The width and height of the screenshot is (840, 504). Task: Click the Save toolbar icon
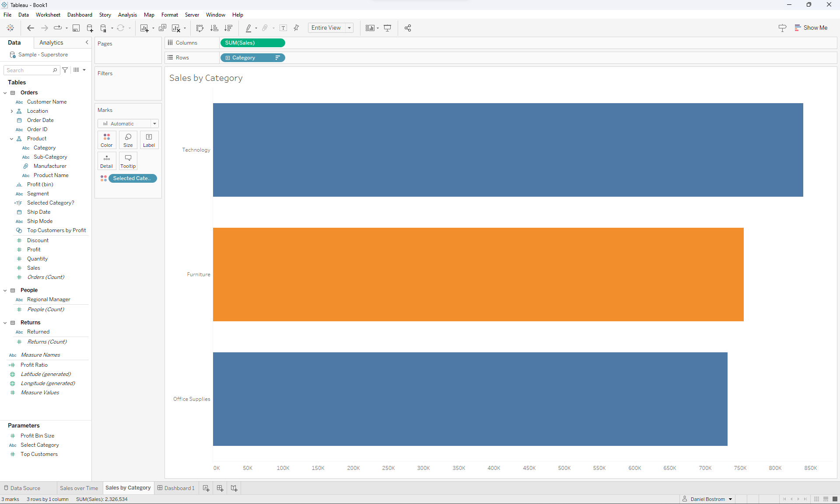[x=76, y=28]
